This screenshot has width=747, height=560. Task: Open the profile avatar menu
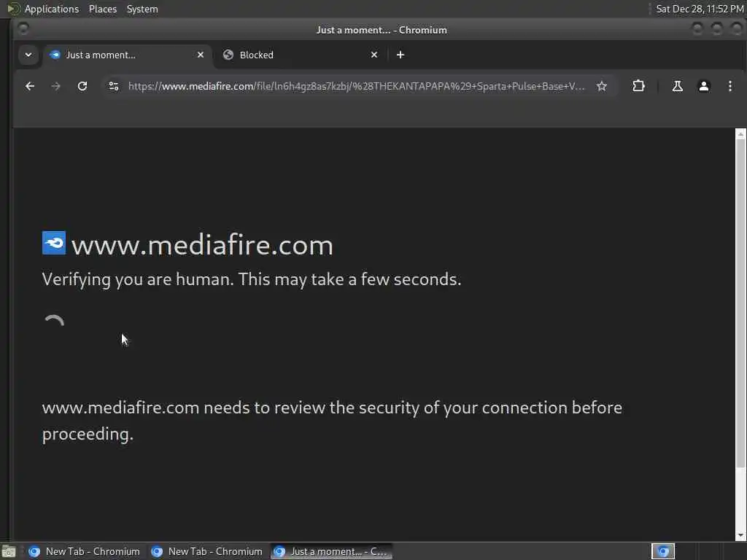tap(704, 86)
